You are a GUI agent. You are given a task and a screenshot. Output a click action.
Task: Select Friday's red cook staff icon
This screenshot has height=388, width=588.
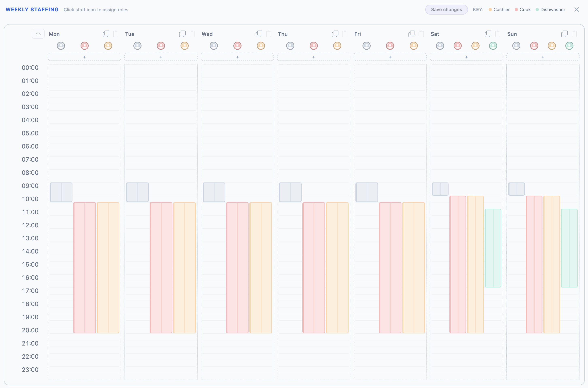pyautogui.click(x=390, y=46)
